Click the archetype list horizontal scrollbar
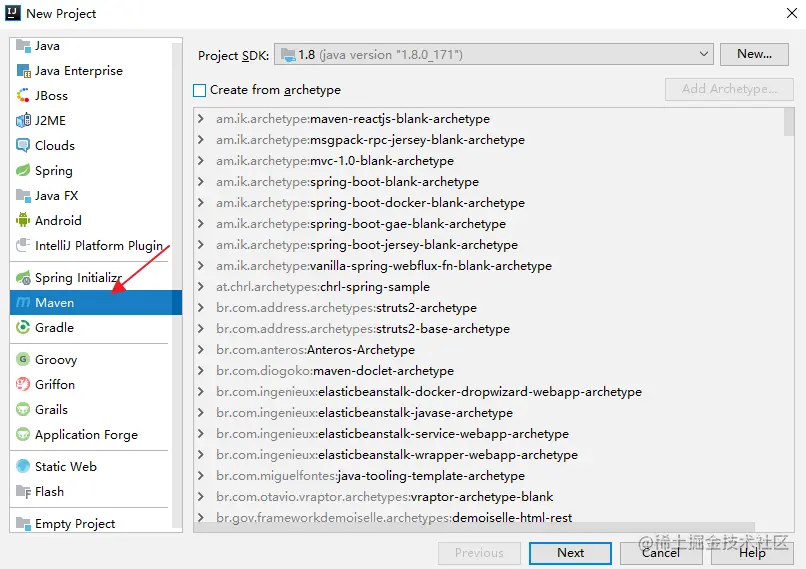806x569 pixels. coord(474,527)
